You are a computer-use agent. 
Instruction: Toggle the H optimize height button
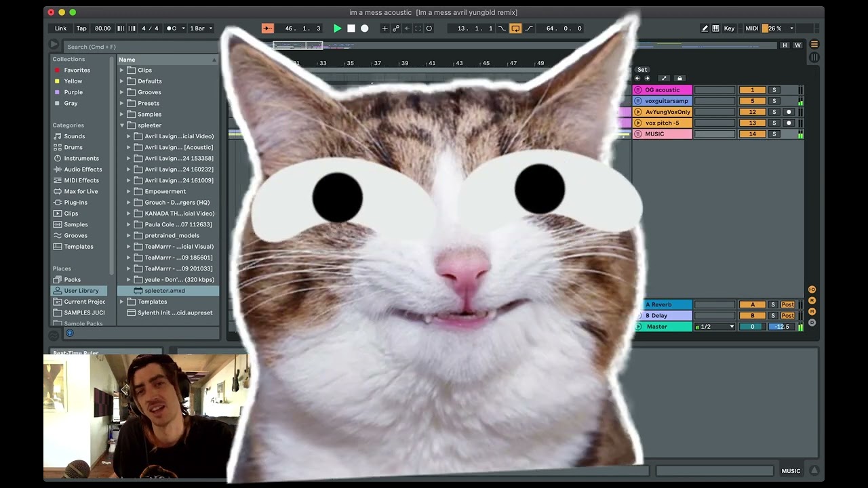pos(785,45)
